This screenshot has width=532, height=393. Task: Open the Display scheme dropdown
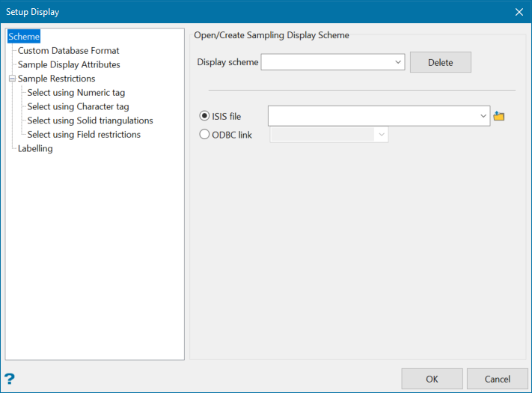coord(397,62)
